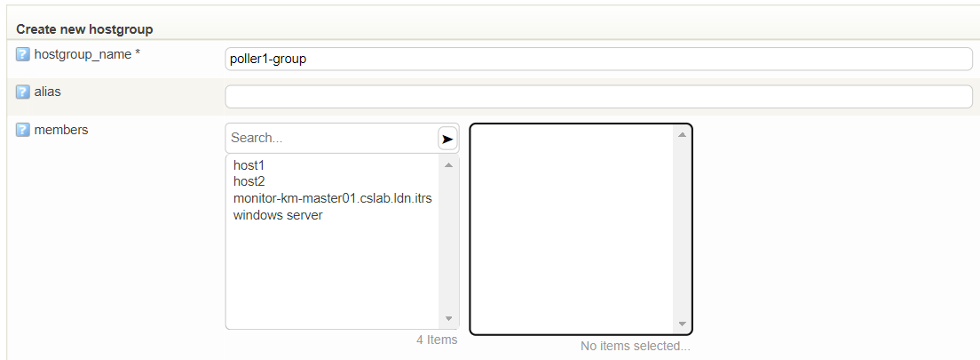Select host1 in available members
The height and width of the screenshot is (360, 980).
pyautogui.click(x=249, y=165)
